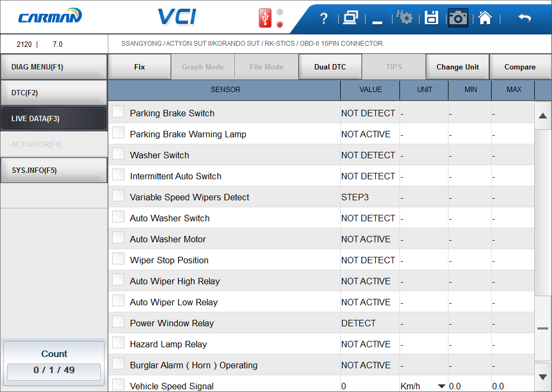This screenshot has height=392, width=552.
Task: Click the Wiper Stop Position label
Action: [169, 260]
